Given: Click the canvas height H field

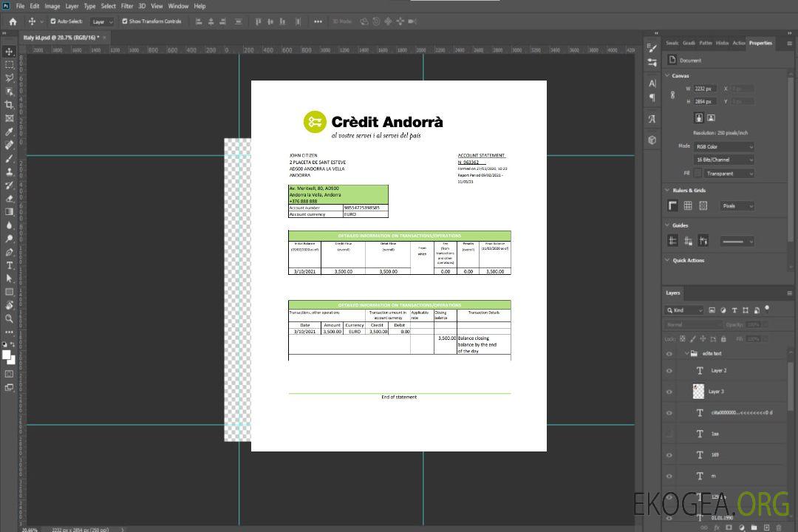Looking at the screenshot, I should coord(706,102).
